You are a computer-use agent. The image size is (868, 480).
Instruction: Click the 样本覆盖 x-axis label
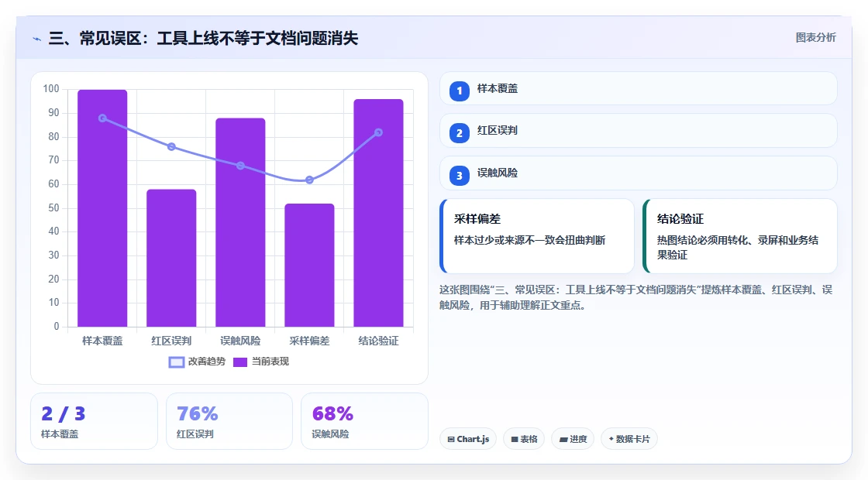click(x=102, y=341)
